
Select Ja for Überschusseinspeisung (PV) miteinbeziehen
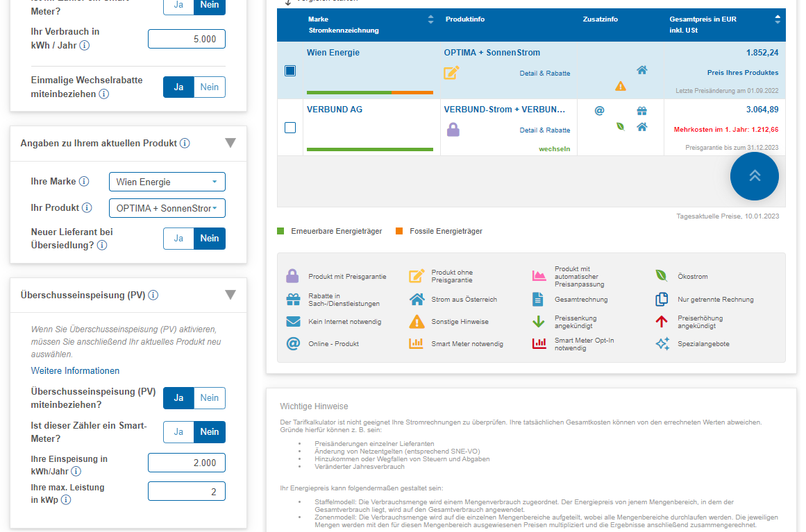tap(179, 398)
